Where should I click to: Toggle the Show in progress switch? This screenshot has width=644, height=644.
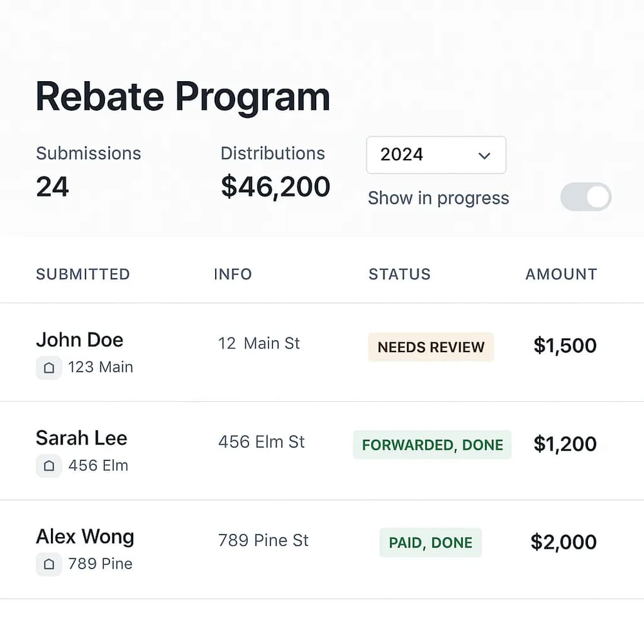click(x=585, y=197)
